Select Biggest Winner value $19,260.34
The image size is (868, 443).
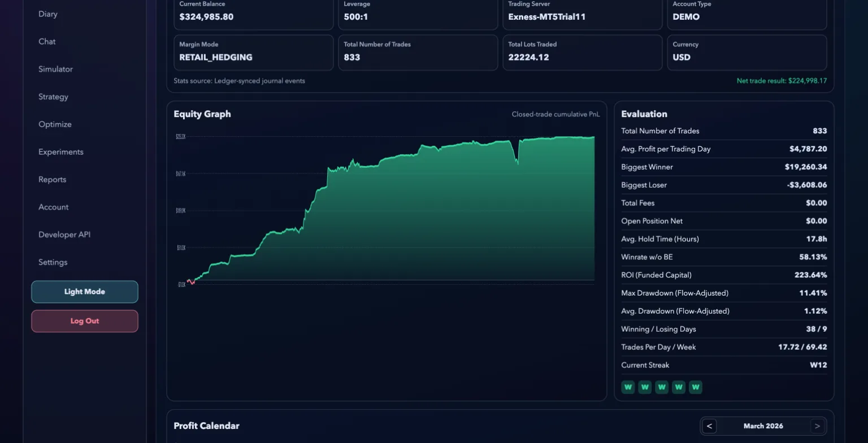[806, 167]
